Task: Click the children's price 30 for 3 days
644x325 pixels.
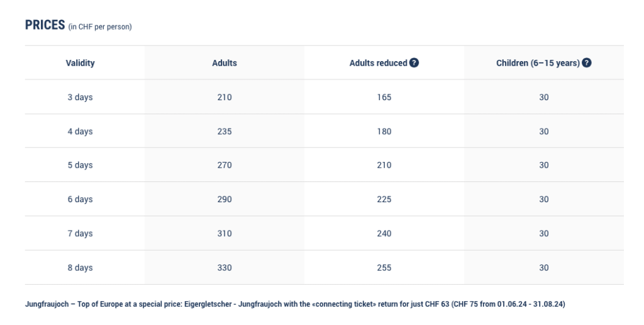Action: click(x=544, y=97)
